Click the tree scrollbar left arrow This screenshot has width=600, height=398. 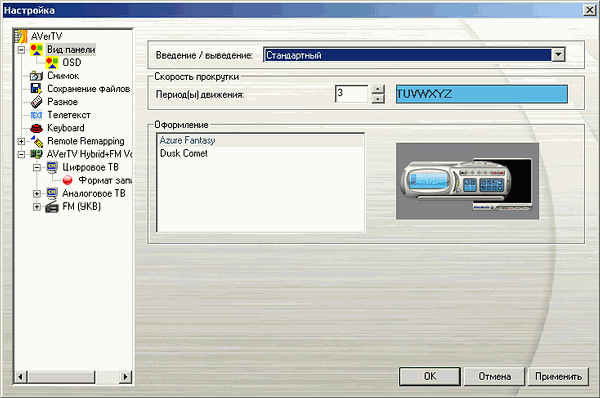[x=20, y=377]
